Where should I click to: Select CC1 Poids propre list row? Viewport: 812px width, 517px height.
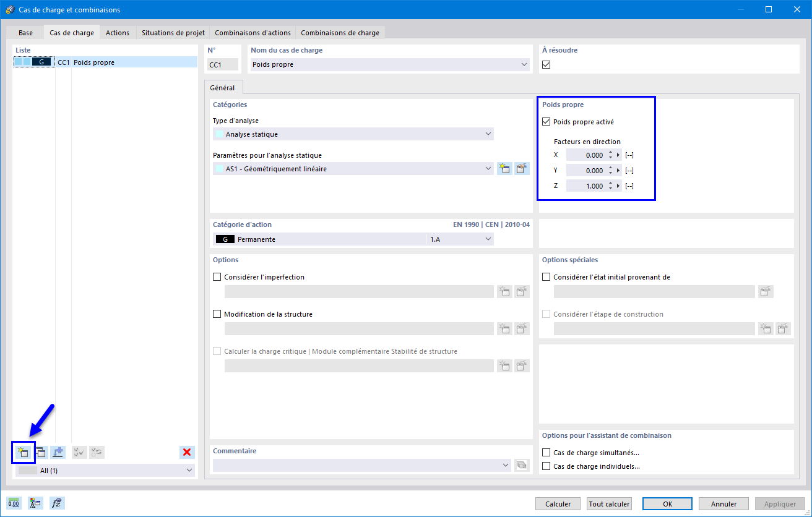pyautogui.click(x=106, y=62)
